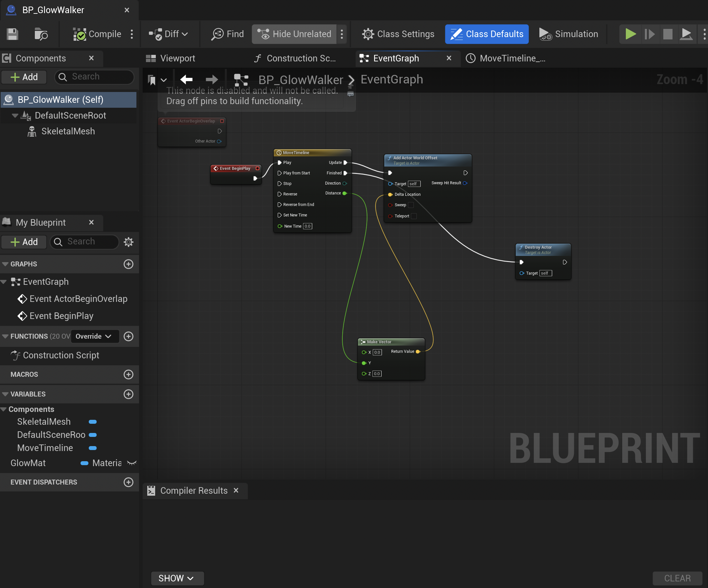Enable Teleport checkbox on offset node
The image size is (708, 588).
(414, 216)
